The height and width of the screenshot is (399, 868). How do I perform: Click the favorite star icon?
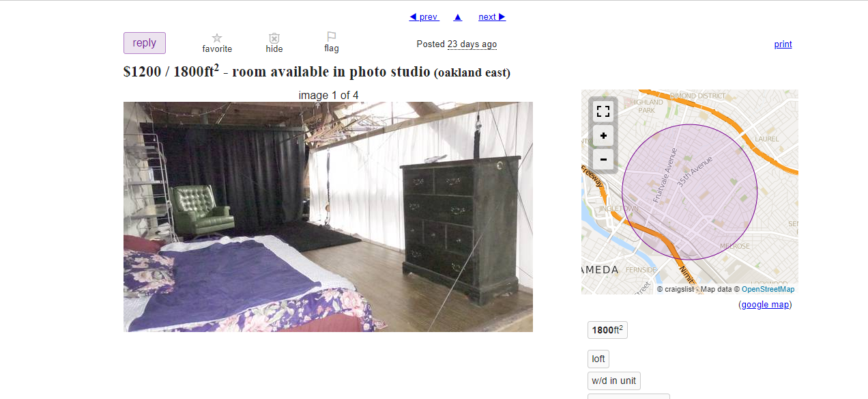pos(217,38)
